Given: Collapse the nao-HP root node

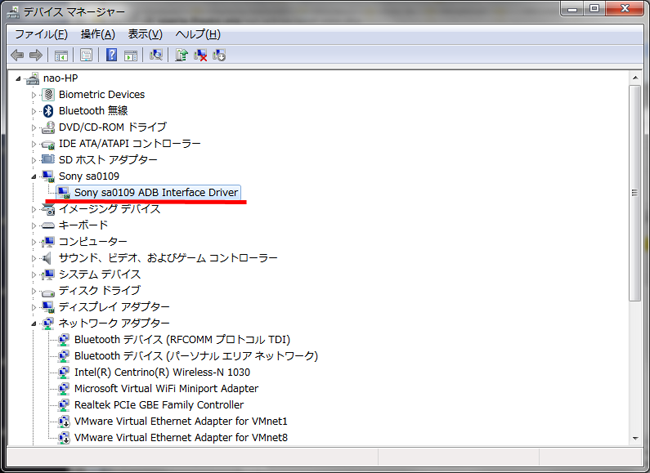Looking at the screenshot, I should click(18, 79).
